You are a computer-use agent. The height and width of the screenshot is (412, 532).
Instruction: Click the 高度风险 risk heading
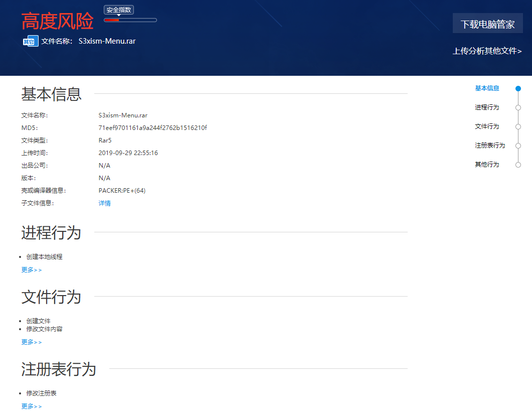pyautogui.click(x=57, y=21)
